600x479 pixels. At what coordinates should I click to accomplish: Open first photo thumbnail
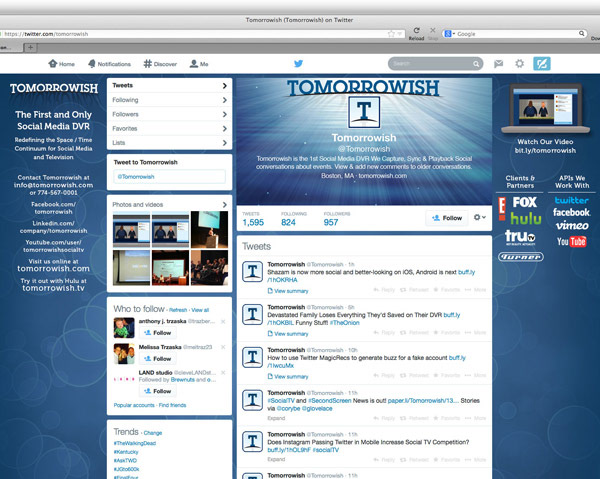[131, 229]
